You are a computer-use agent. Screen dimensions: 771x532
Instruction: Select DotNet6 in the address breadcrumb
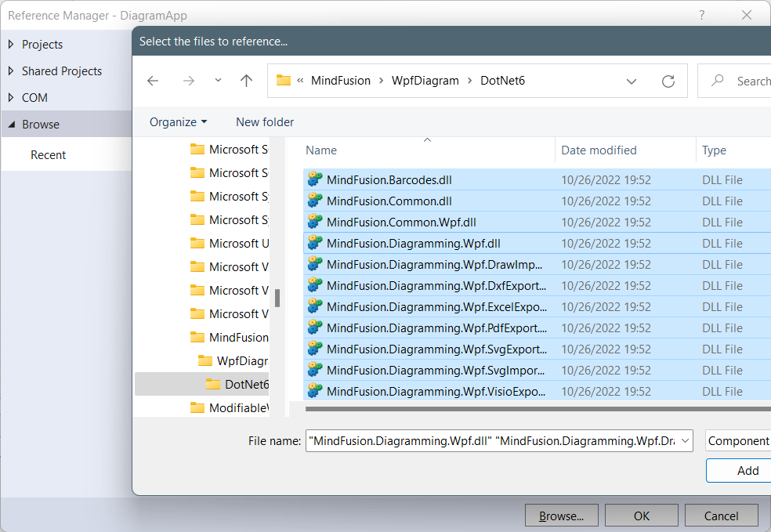[x=502, y=81]
